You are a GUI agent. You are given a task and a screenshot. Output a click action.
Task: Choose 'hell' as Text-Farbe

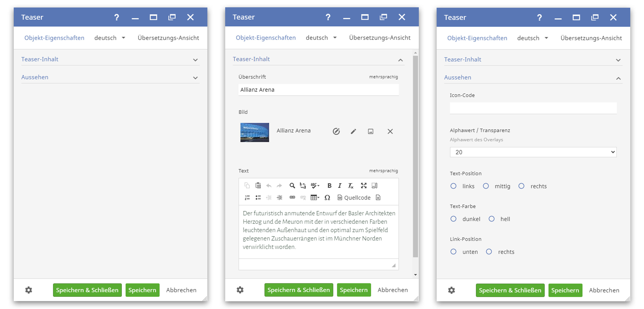tap(492, 219)
